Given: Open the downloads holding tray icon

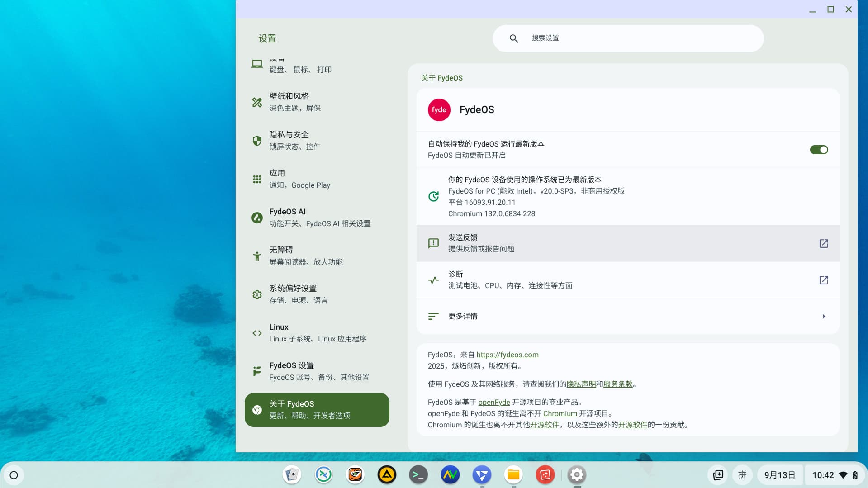Looking at the screenshot, I should pos(718,475).
